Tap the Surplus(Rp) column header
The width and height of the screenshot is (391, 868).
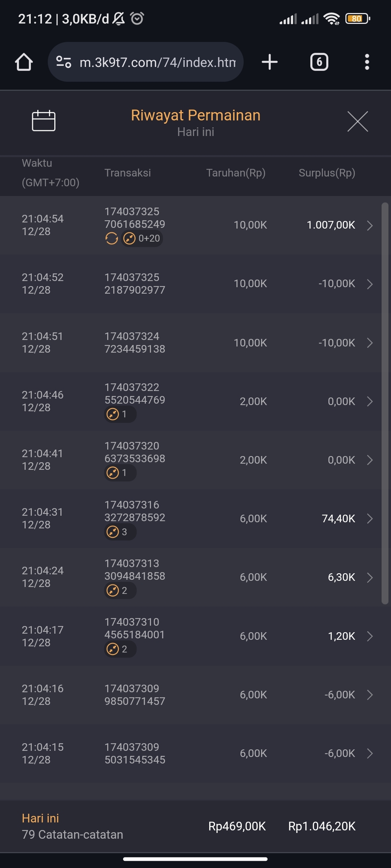327,173
